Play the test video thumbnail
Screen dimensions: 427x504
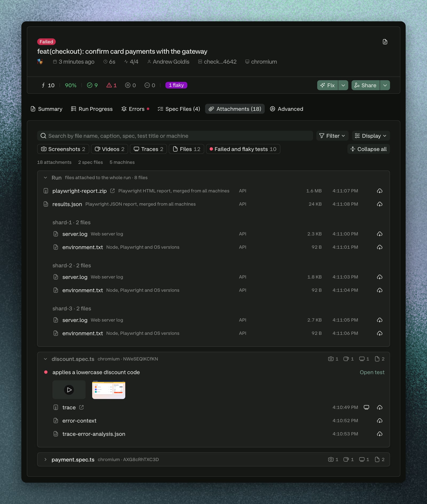(x=69, y=390)
